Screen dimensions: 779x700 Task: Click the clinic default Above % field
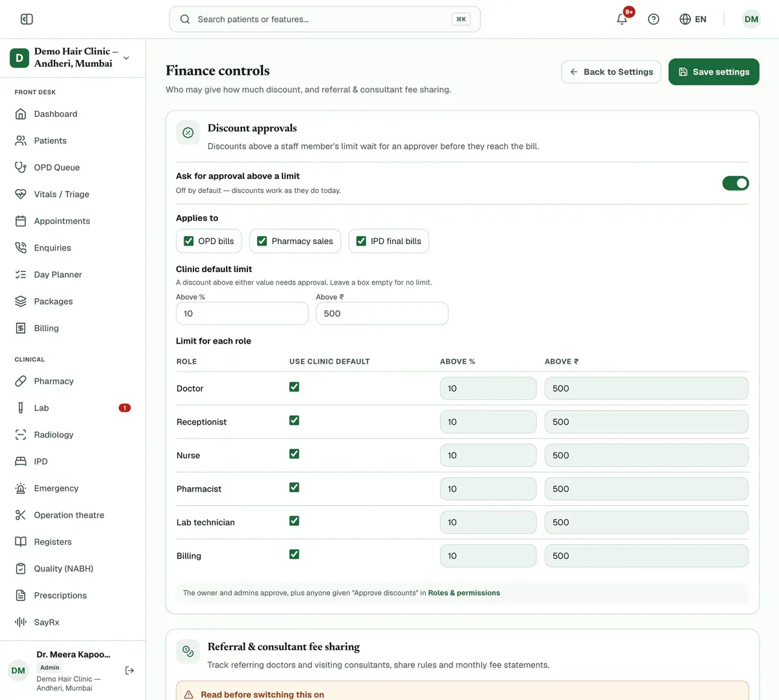click(x=242, y=314)
